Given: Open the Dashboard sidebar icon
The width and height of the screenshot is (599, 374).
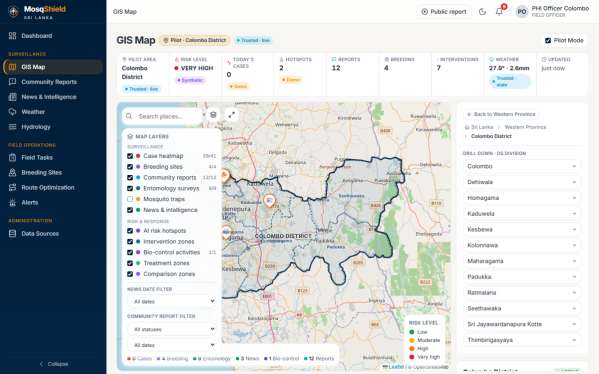Looking at the screenshot, I should click(13, 36).
